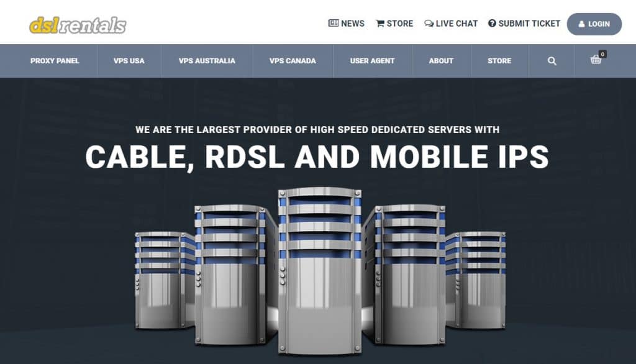Screen dimensions: 636x364
Task: Click the shopping cart icon in navigation bar
Action: [x=596, y=61]
